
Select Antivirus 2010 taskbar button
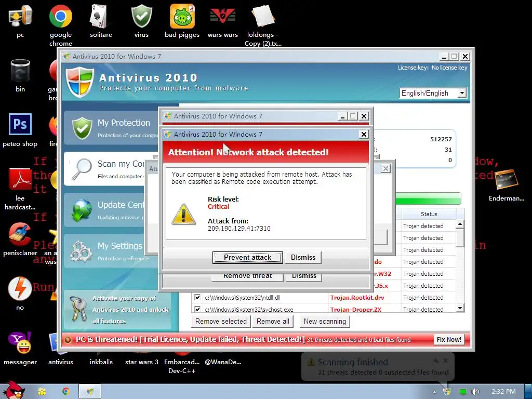click(x=90, y=392)
